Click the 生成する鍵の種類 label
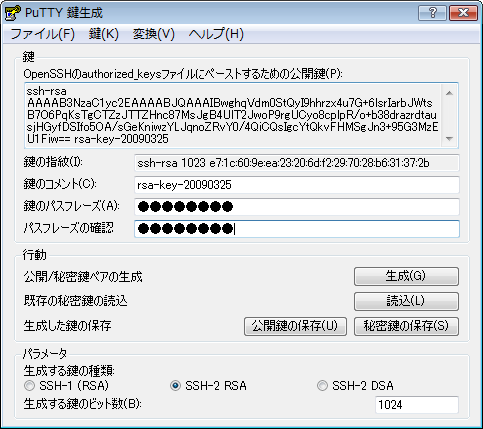483x429 pixels. 69,370
